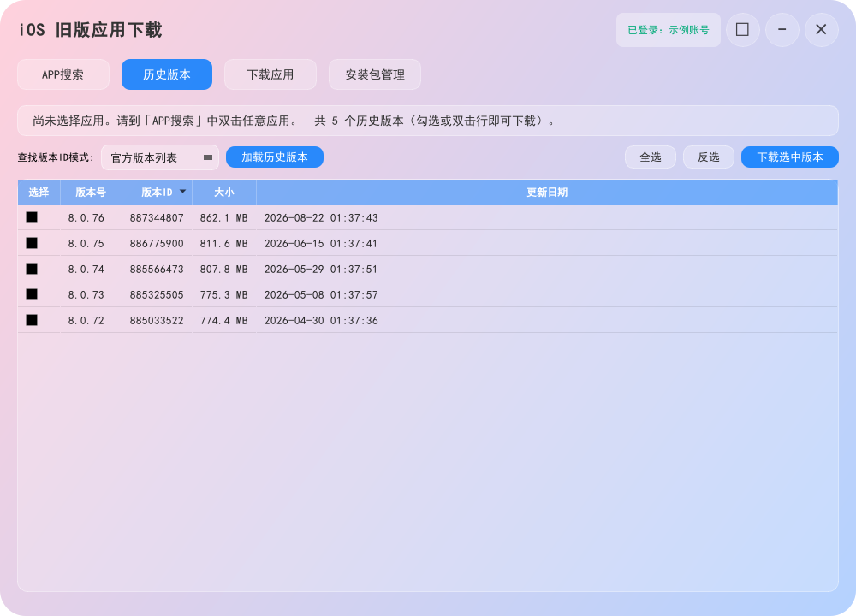Click the size cell 775.3 MB
This screenshot has width=856, height=616.
pyautogui.click(x=223, y=295)
